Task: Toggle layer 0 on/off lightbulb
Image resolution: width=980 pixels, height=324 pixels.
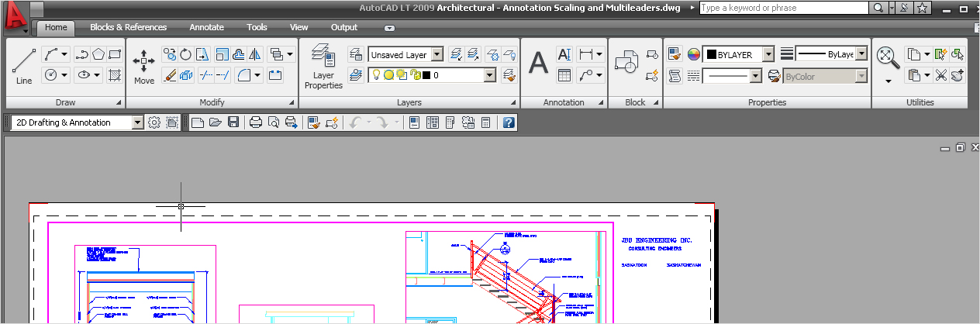Action: (x=377, y=75)
